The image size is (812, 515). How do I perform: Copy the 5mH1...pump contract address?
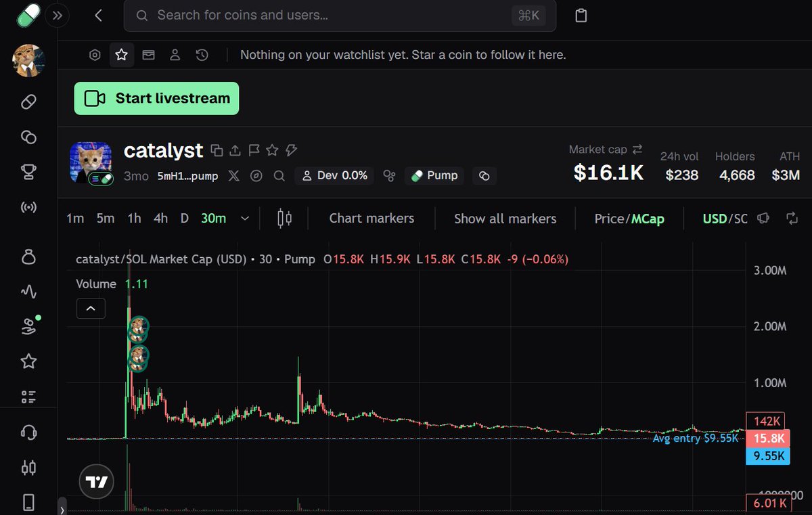pyautogui.click(x=187, y=176)
